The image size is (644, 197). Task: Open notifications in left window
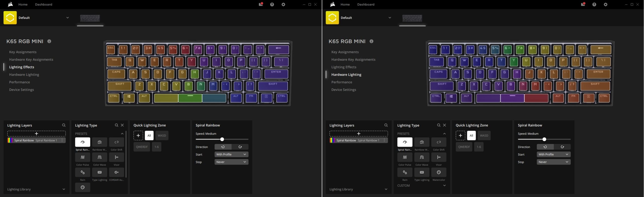261,4
